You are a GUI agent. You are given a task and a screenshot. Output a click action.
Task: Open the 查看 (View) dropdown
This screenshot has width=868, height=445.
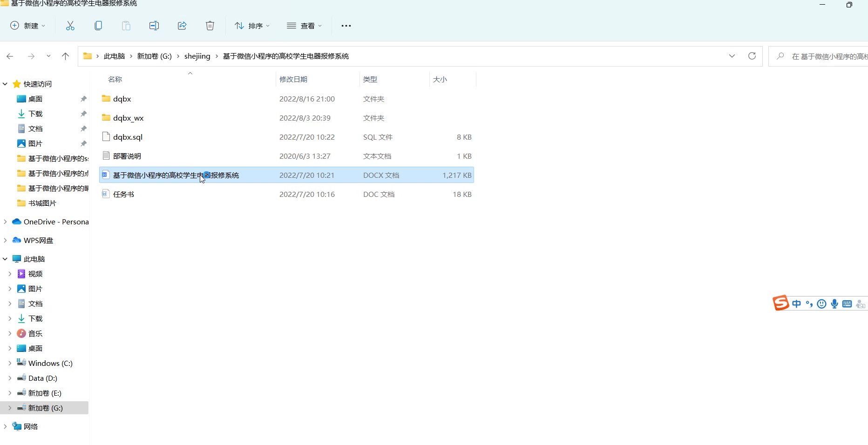[305, 26]
